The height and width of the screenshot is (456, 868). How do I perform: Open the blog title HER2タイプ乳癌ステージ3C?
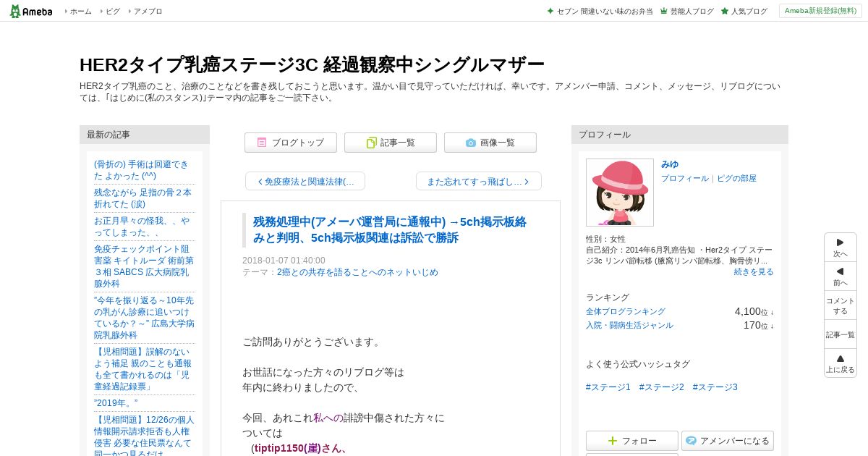click(x=312, y=64)
